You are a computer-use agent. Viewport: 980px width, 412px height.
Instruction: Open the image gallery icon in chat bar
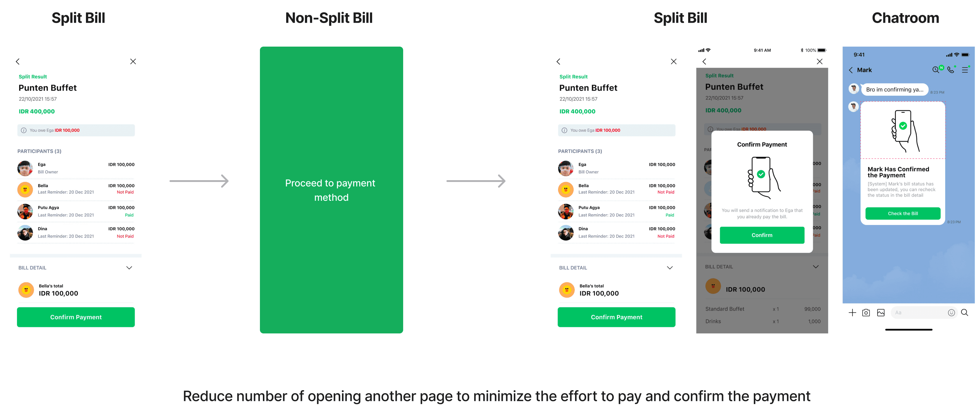coord(881,313)
